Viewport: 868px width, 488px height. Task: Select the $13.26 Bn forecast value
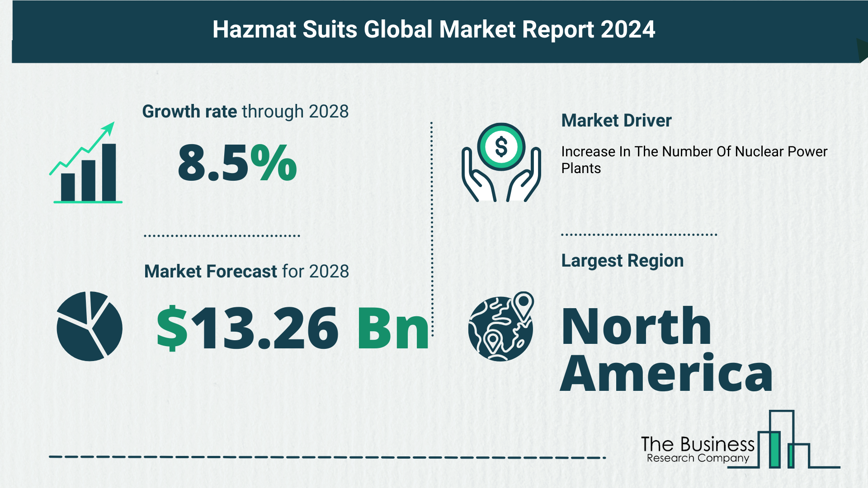click(292, 328)
